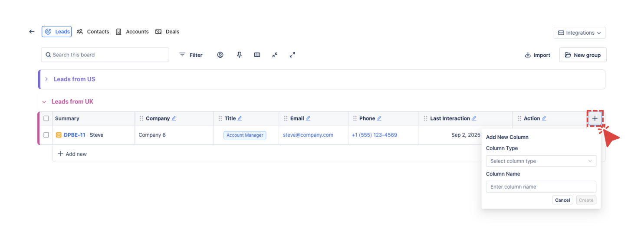
Task: Click the plus add column button
Action: [595, 118]
